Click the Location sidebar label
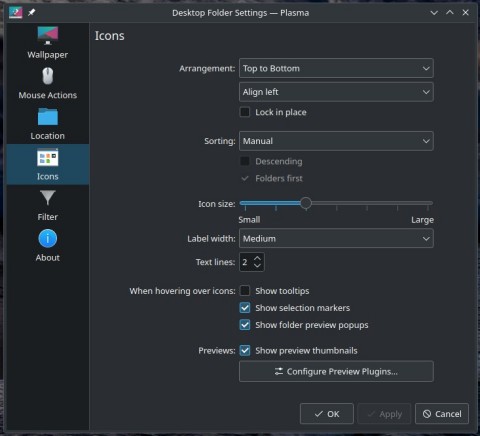Screen dimensions: 480x436 pos(48,136)
